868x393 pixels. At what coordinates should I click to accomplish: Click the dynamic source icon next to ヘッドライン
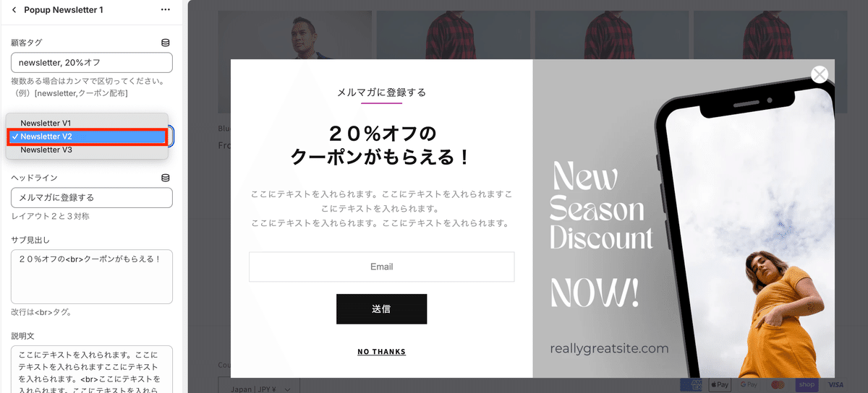pos(166,178)
